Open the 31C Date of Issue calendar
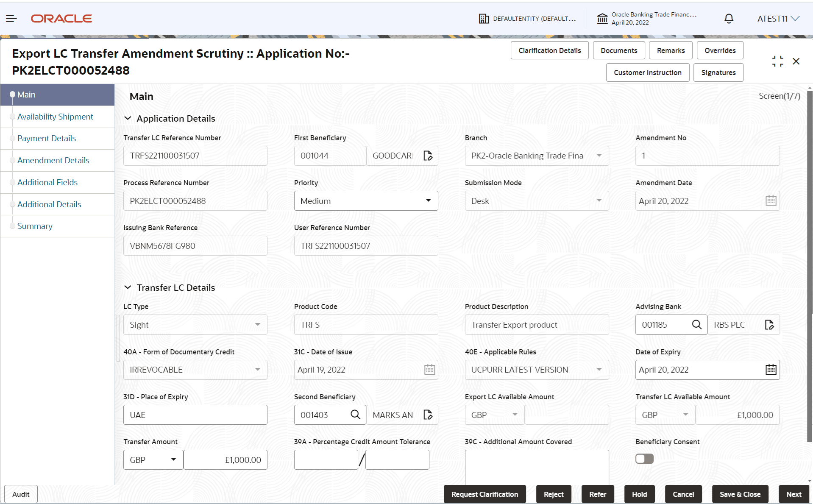This screenshot has height=504, width=813. pyautogui.click(x=429, y=369)
